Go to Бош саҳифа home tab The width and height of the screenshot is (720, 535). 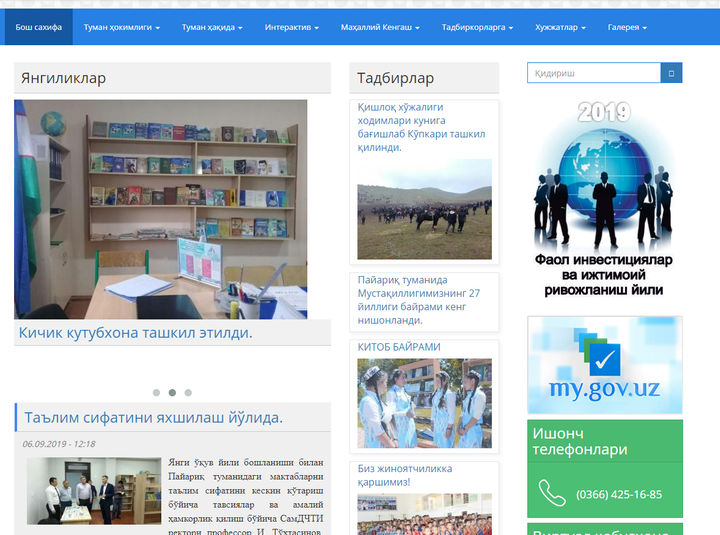click(x=38, y=28)
